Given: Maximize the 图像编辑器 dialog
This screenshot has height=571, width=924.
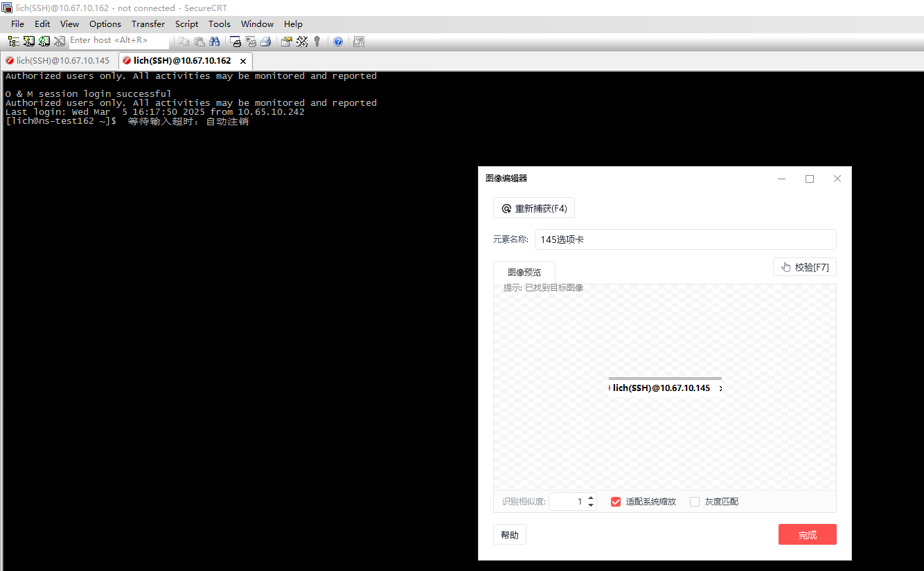Looking at the screenshot, I should click(810, 179).
